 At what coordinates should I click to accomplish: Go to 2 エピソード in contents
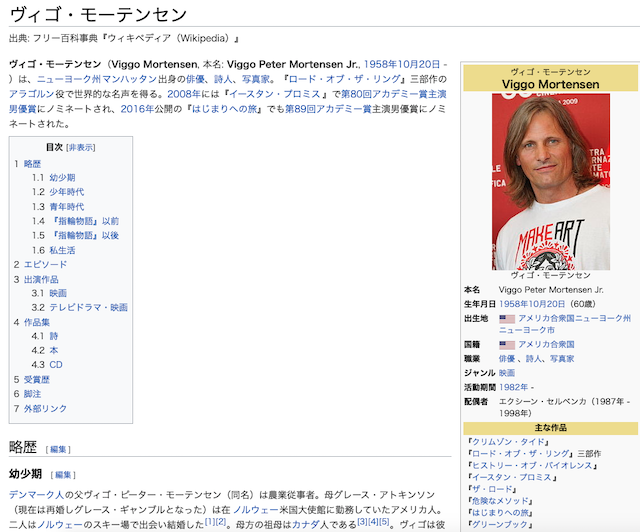[x=45, y=264]
